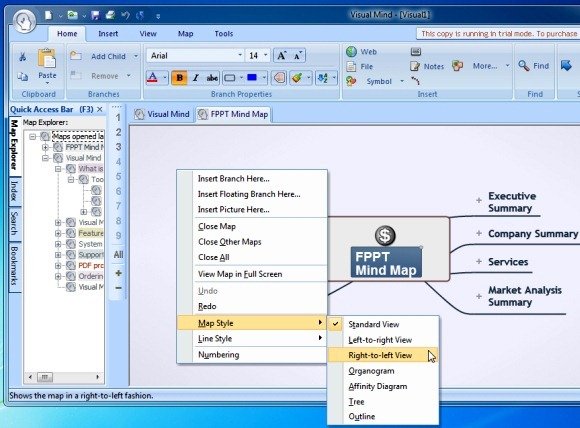Click the Paste clipboard icon
580x428 pixels.
(x=47, y=59)
